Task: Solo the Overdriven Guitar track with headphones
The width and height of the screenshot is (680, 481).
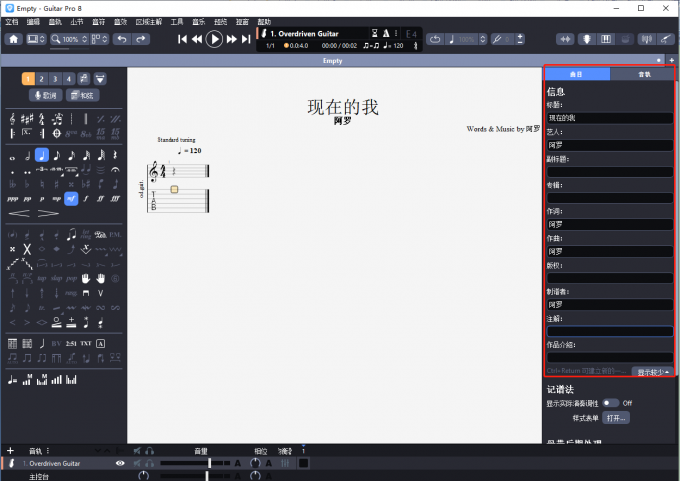Action: [150, 463]
